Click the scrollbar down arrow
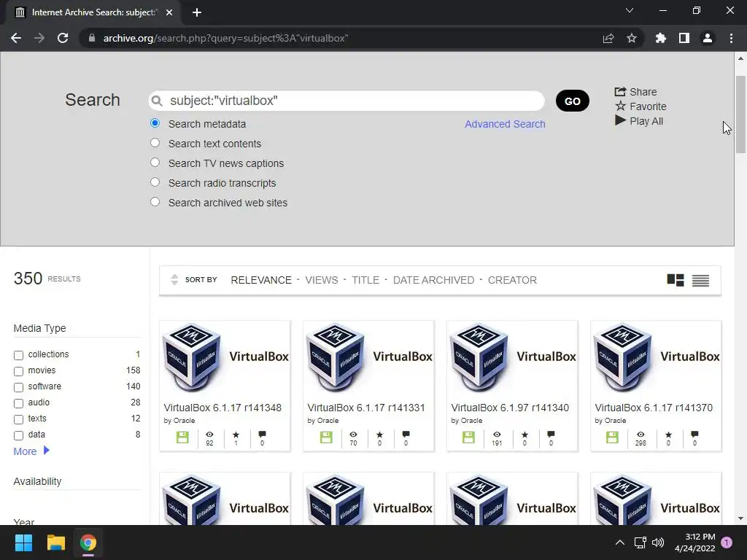The width and height of the screenshot is (747, 560). [x=741, y=518]
